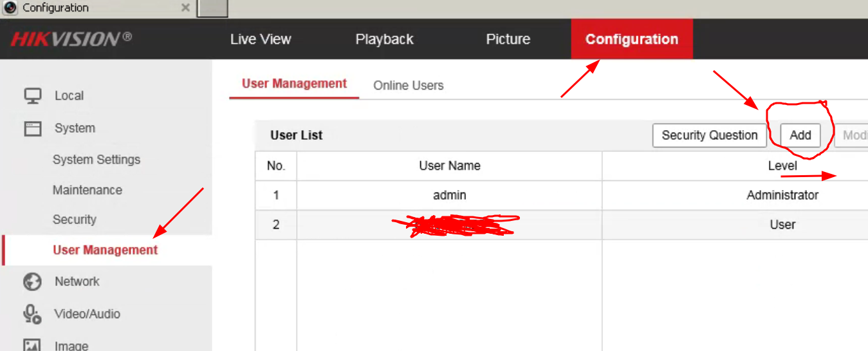Select the admin user row
The height and width of the screenshot is (351, 868).
click(449, 195)
